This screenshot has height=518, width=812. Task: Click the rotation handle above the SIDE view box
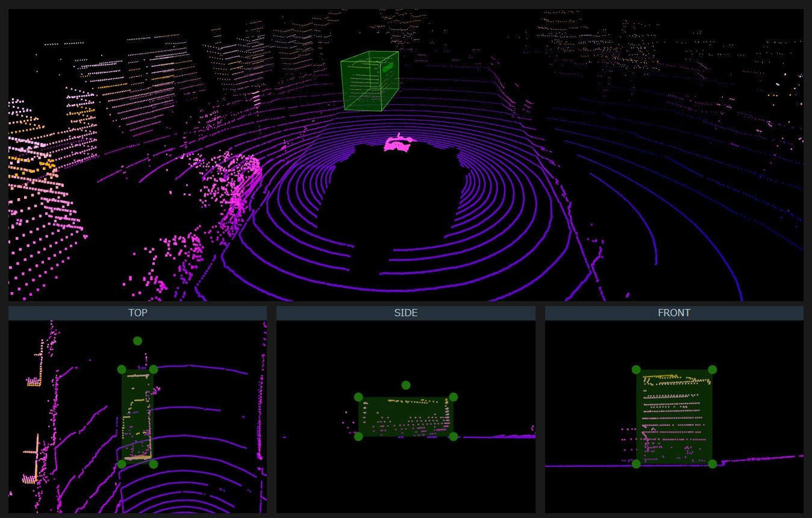tap(406, 385)
